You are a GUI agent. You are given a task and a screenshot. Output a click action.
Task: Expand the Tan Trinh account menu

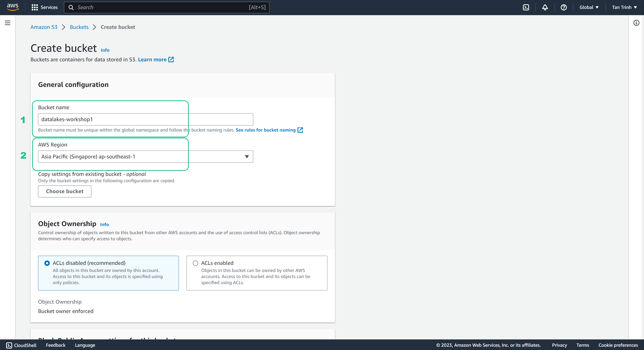(624, 7)
